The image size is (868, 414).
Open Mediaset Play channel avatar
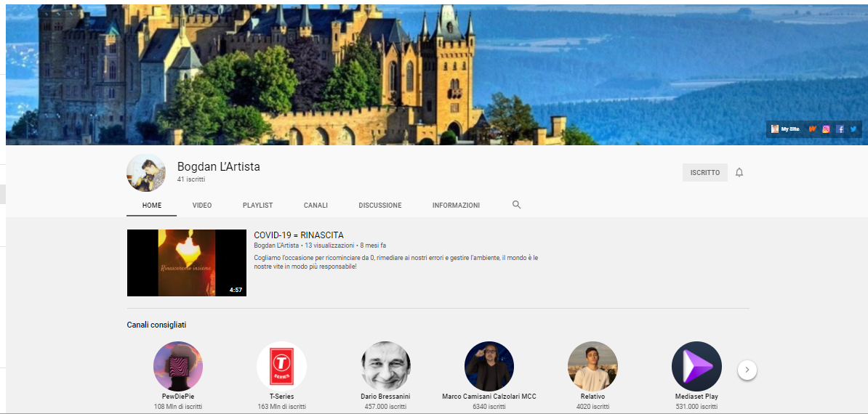(696, 366)
